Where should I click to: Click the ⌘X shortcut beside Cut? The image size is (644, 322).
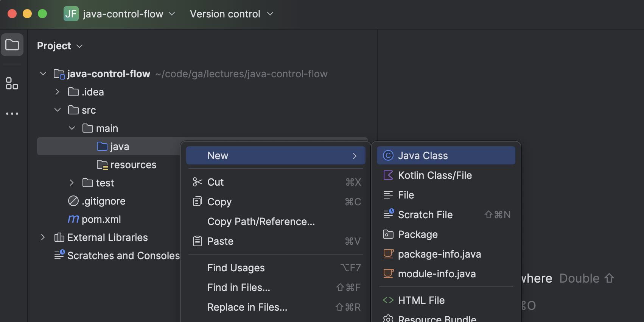(x=353, y=182)
